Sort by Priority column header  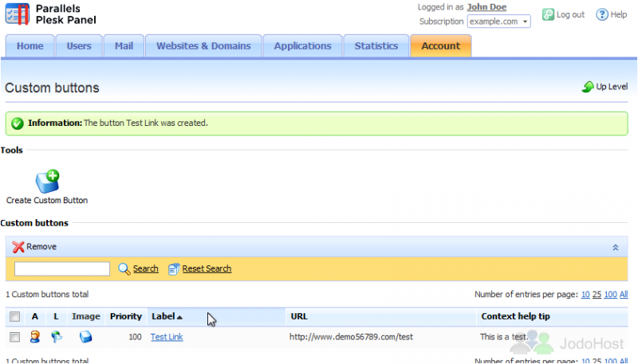126,316
